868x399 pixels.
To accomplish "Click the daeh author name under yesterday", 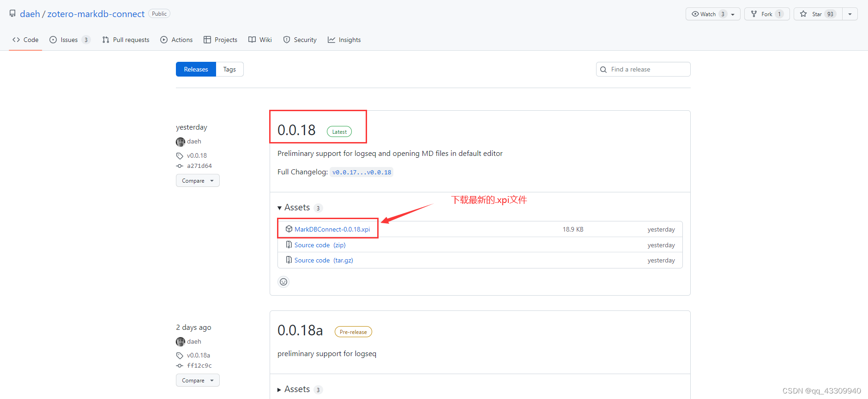I will 194,141.
